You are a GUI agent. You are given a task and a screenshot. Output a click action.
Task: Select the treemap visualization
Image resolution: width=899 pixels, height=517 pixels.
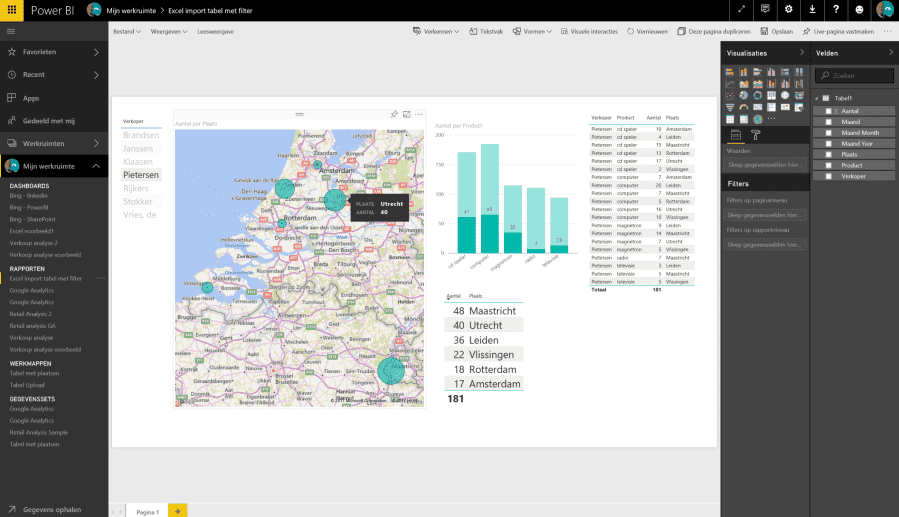[x=771, y=95]
